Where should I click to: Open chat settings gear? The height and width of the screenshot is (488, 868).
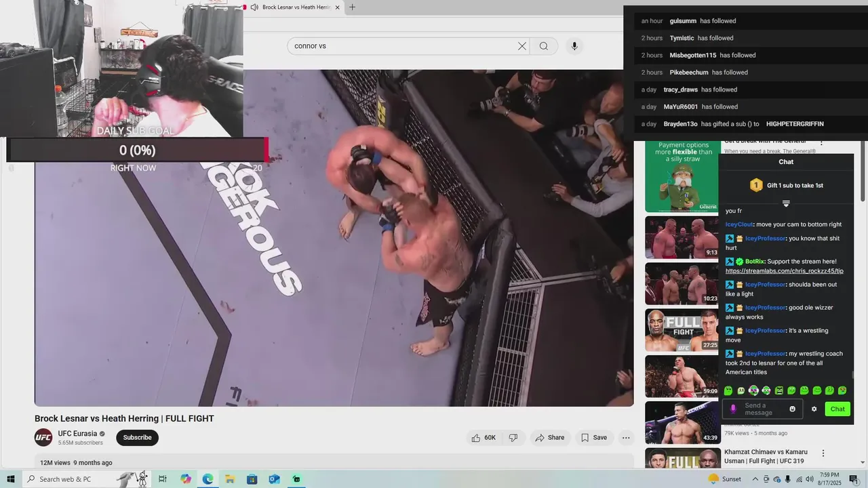(x=814, y=409)
